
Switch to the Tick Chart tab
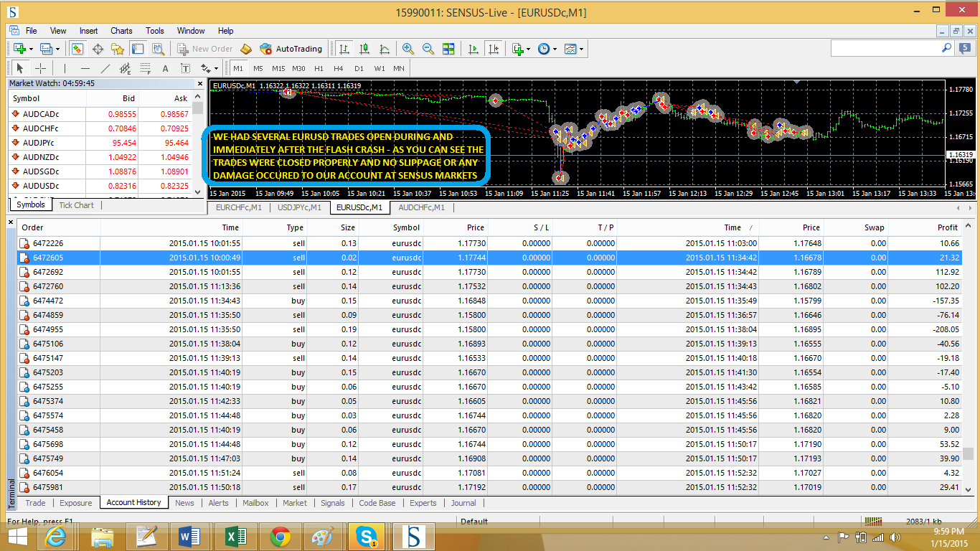point(76,205)
